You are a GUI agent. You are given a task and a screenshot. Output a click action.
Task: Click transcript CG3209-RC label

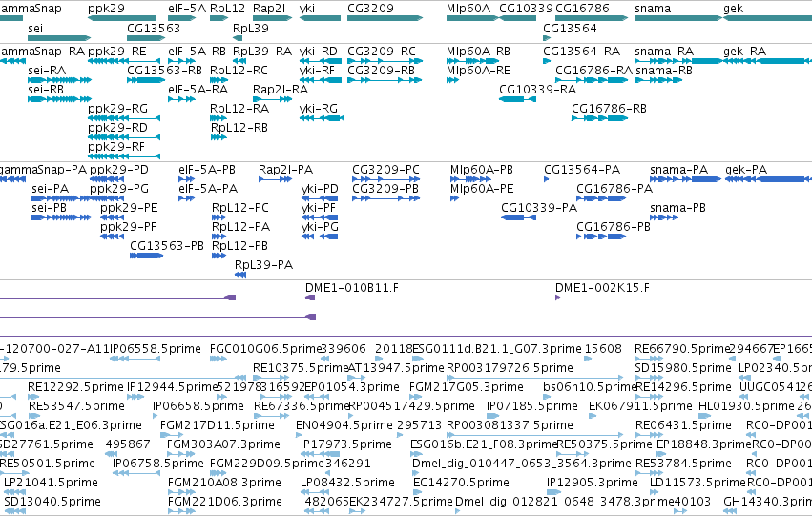382,52
